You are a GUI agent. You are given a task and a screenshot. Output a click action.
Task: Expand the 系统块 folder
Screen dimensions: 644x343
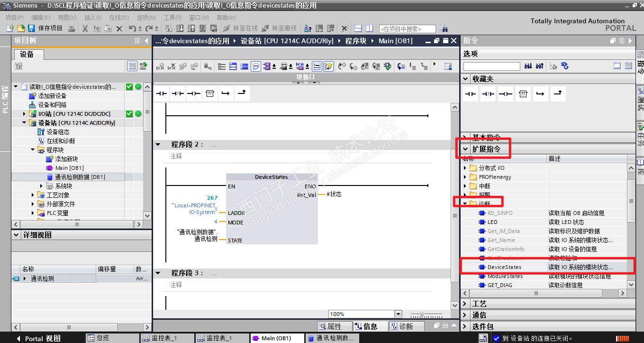pyautogui.click(x=42, y=186)
